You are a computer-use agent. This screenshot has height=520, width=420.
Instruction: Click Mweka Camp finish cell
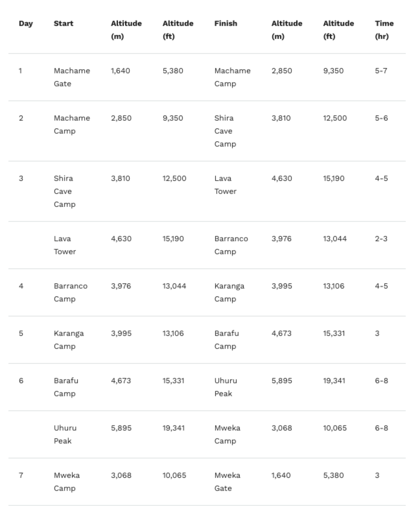pos(227,434)
